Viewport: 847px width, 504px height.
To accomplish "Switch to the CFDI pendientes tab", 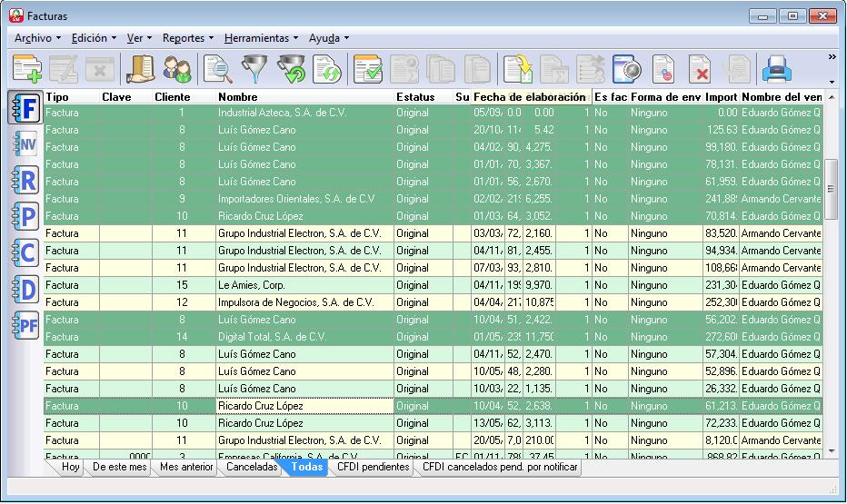I will (373, 467).
